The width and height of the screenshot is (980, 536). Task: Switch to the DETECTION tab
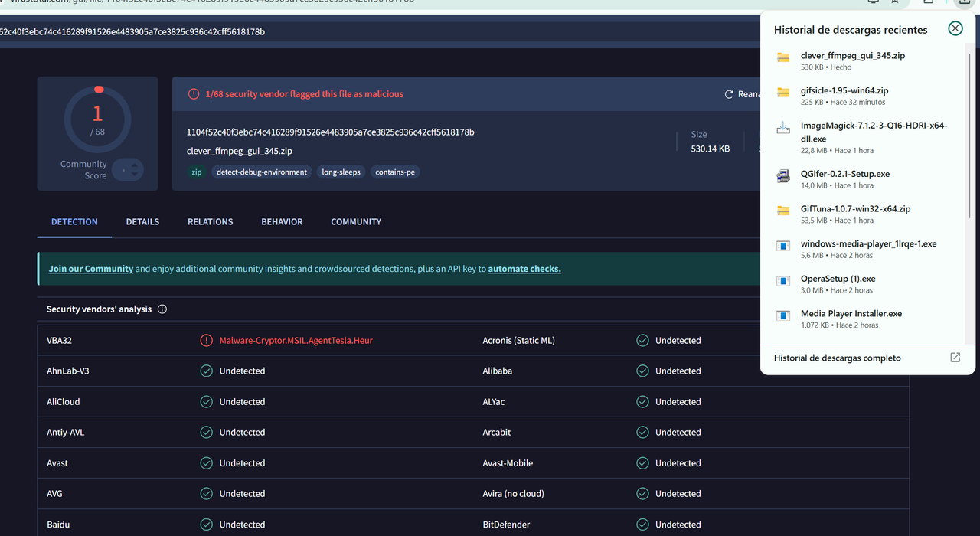74,221
